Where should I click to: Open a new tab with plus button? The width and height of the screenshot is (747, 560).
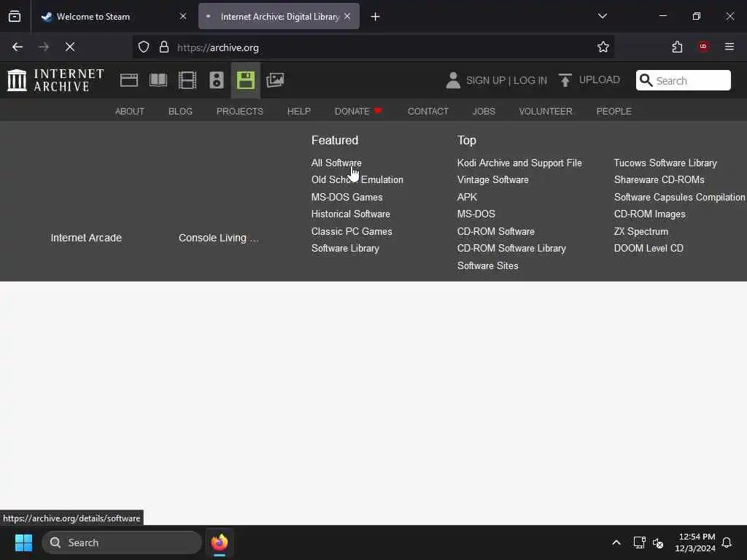[x=375, y=17]
